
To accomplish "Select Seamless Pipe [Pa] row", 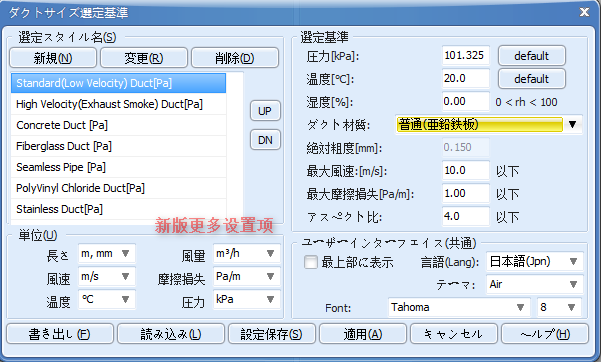I will (x=118, y=167).
